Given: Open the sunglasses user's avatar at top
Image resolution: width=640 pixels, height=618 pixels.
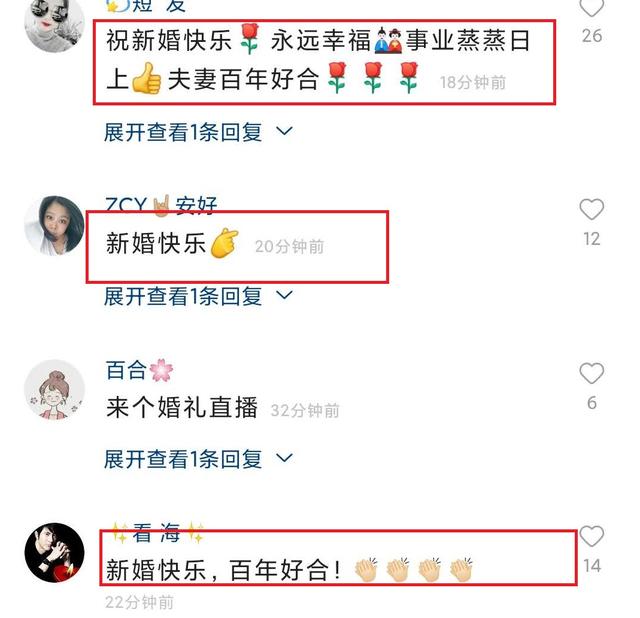Looking at the screenshot, I should pos(54,24).
